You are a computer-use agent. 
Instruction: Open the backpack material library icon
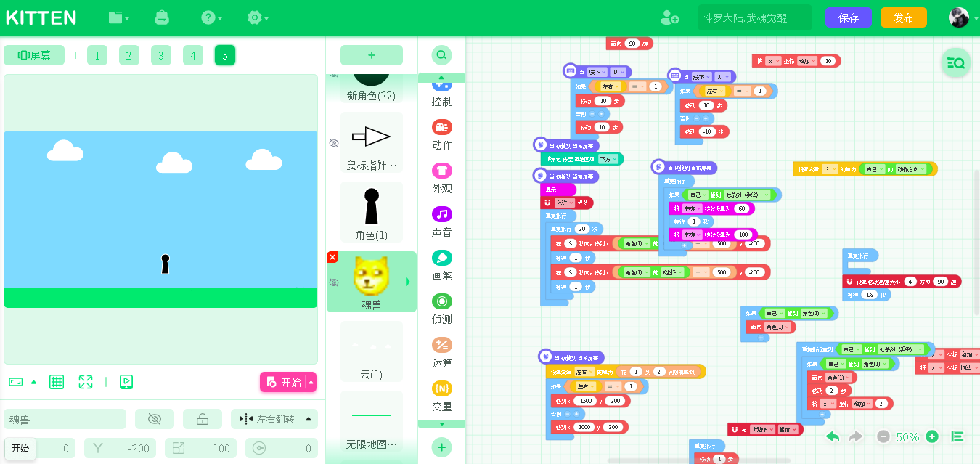[162, 17]
